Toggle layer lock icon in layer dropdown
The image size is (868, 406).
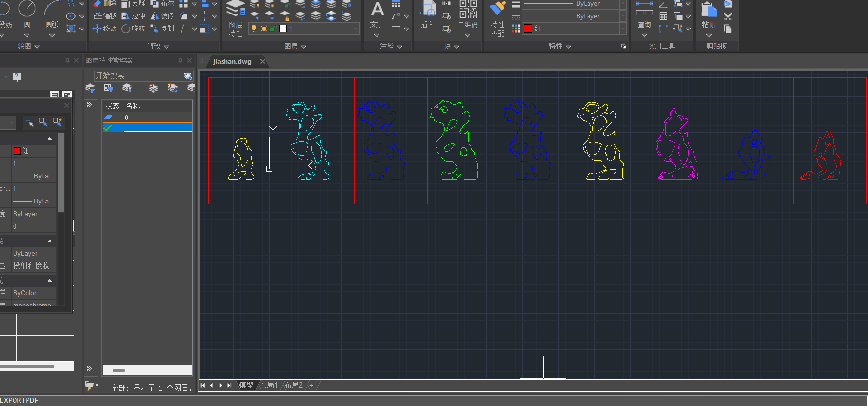tap(273, 29)
